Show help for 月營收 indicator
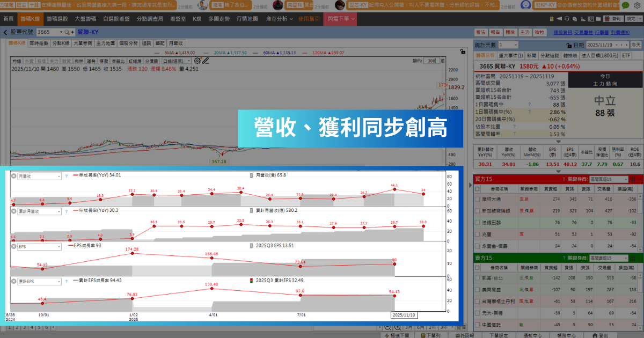 point(67,175)
